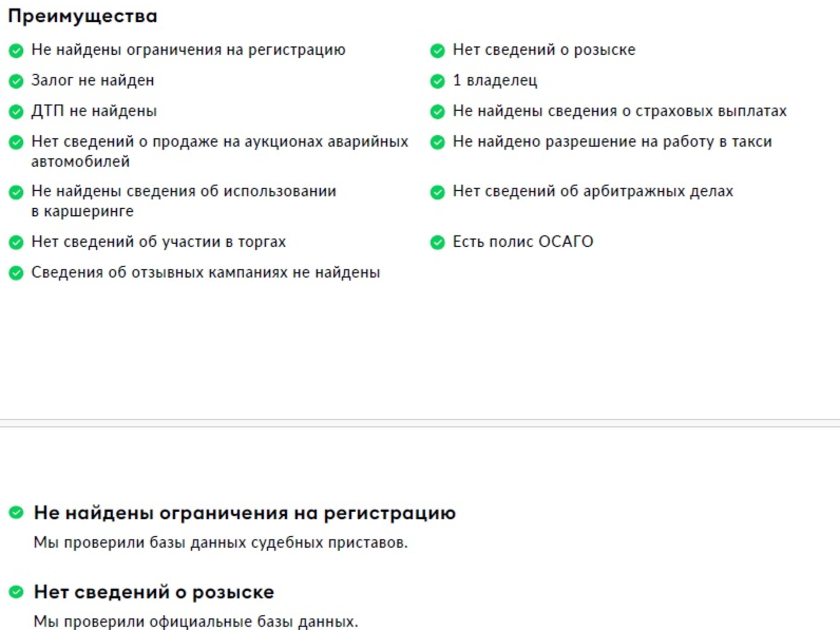Click the check icon next to 'Сведения об отзывных кампаниях не найдены'
This screenshot has width=840, height=630.
(x=16, y=273)
